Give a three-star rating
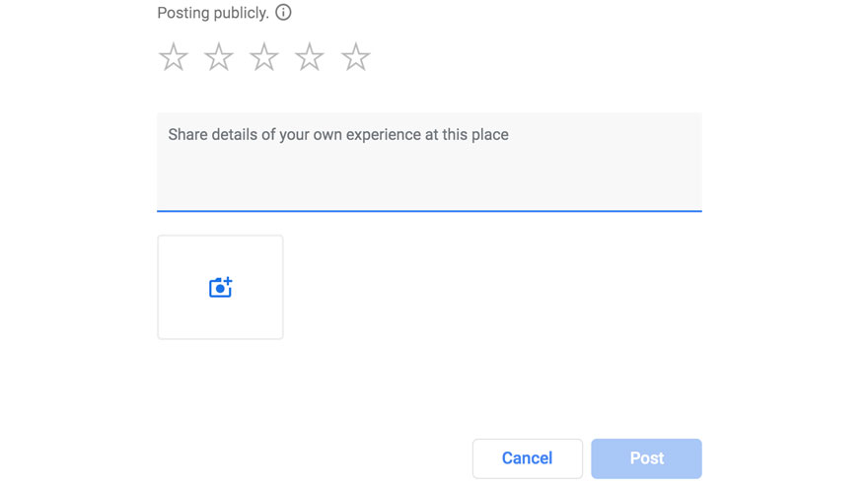The width and height of the screenshot is (868, 488). 264,57
